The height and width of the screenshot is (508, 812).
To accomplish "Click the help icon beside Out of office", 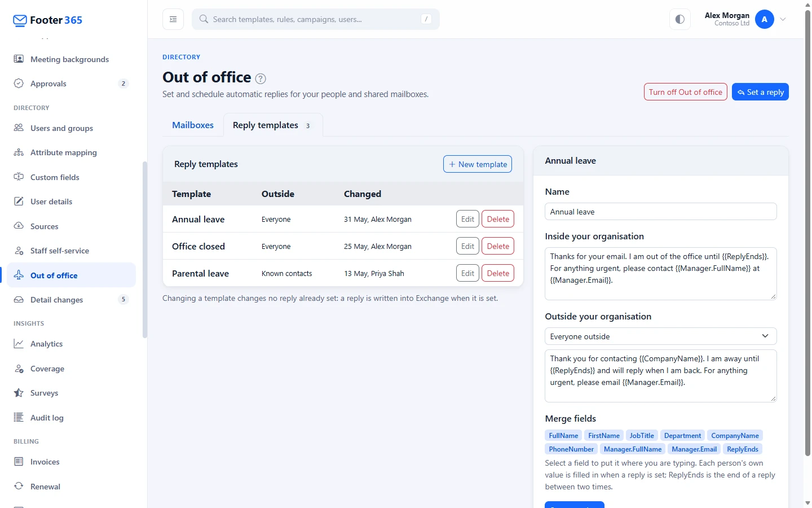I will tap(261, 78).
